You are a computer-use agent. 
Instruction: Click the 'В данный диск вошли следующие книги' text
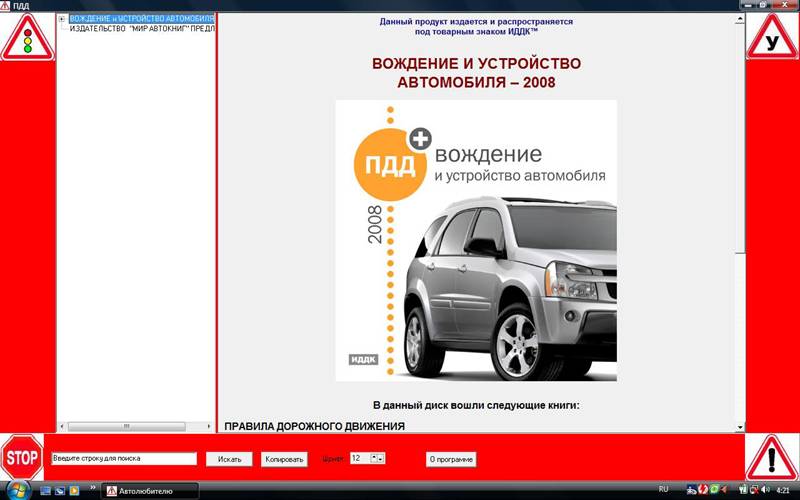point(476,406)
